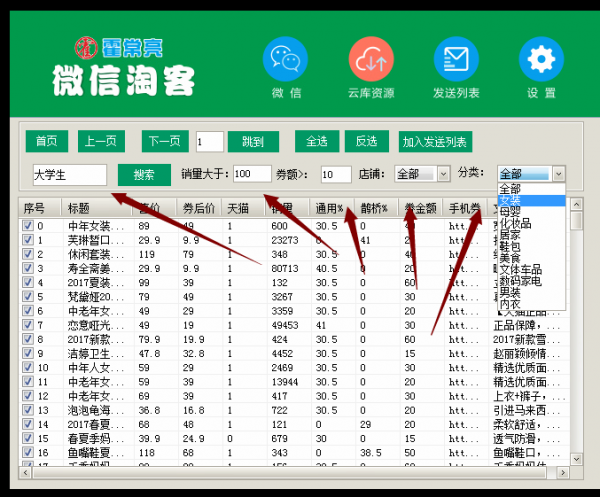
Task: Select all rows with 全选
Action: pos(317,141)
